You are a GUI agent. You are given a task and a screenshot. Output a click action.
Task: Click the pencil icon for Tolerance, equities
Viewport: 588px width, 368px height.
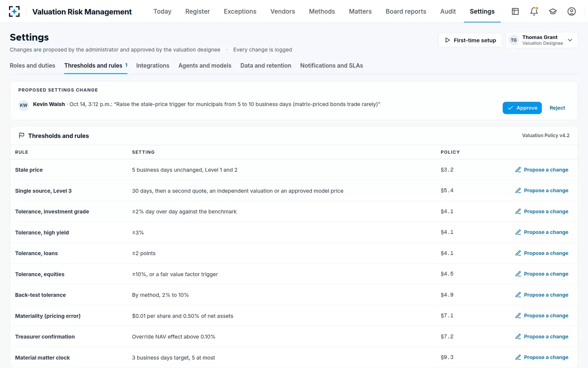click(x=518, y=274)
